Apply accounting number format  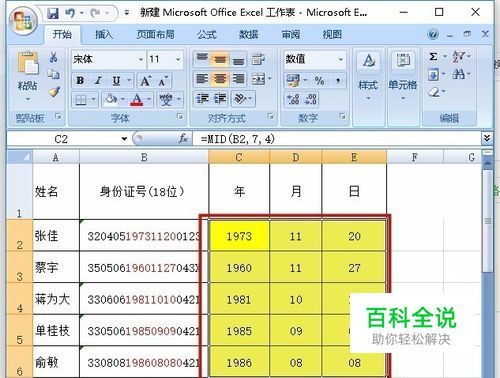point(293,80)
